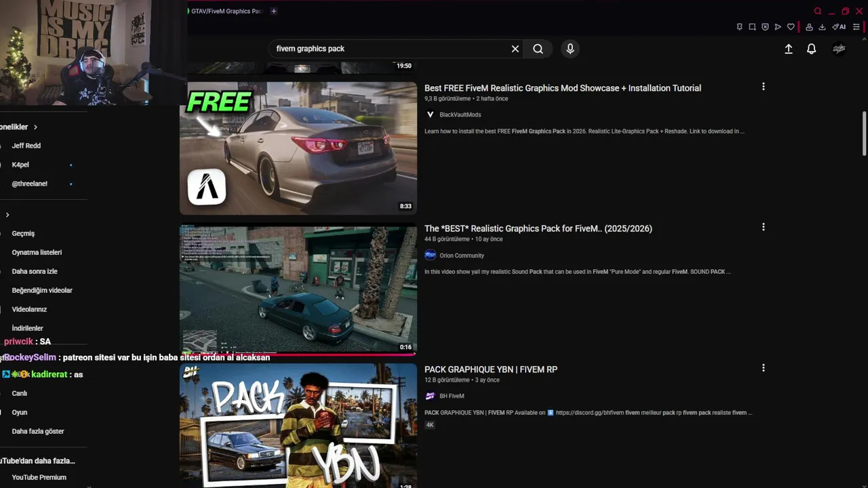The height and width of the screenshot is (488, 868).
Task: Open the YouTube upload/create icon
Action: pos(789,49)
